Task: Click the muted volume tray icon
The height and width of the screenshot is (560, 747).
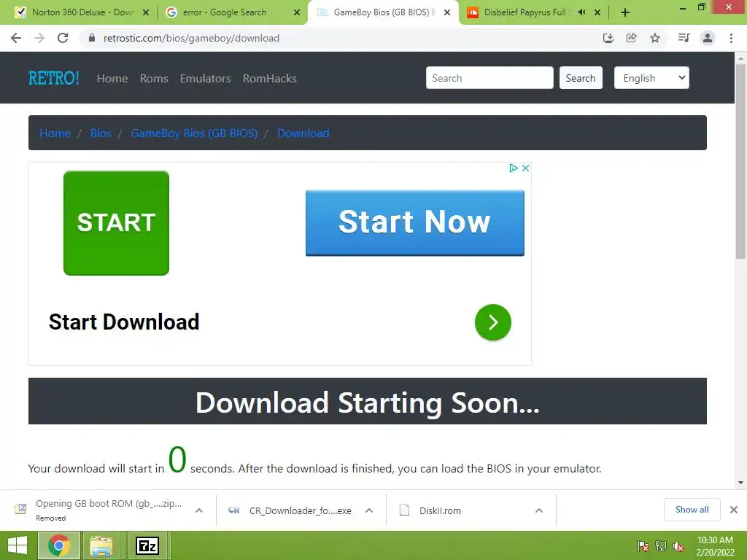Action: (678, 546)
